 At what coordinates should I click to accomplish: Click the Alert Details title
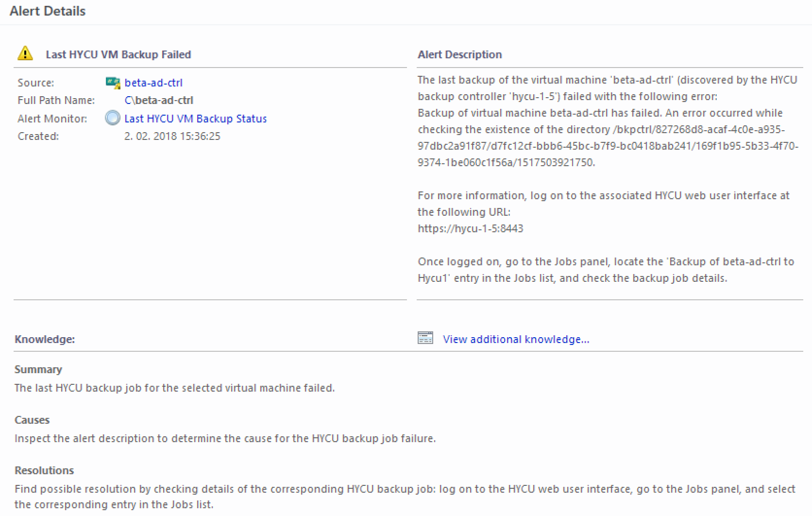[48, 11]
